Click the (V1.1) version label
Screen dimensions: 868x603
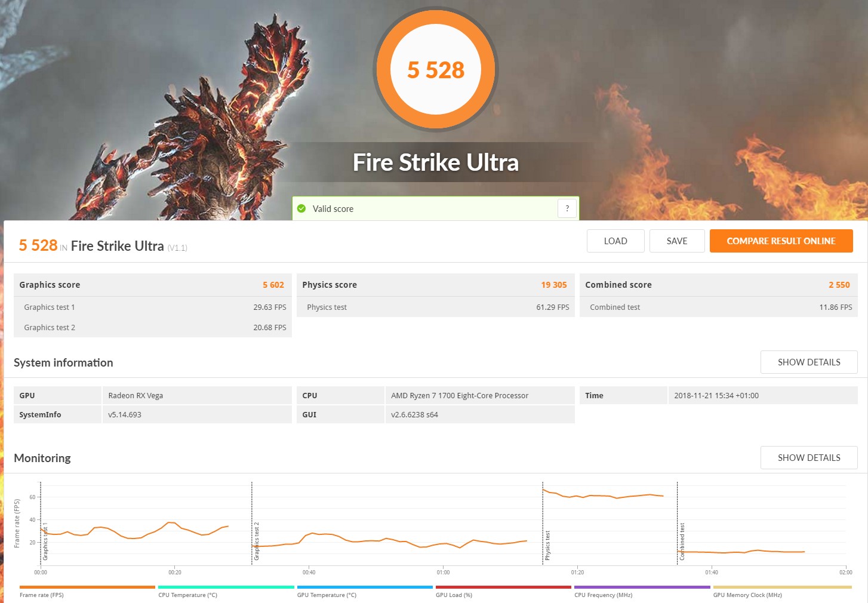point(177,248)
